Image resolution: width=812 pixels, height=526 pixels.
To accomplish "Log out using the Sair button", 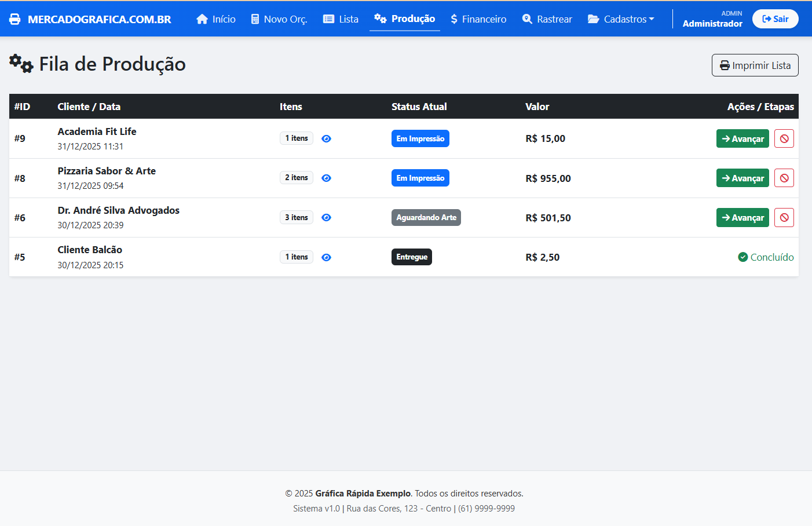I will tap(775, 19).
